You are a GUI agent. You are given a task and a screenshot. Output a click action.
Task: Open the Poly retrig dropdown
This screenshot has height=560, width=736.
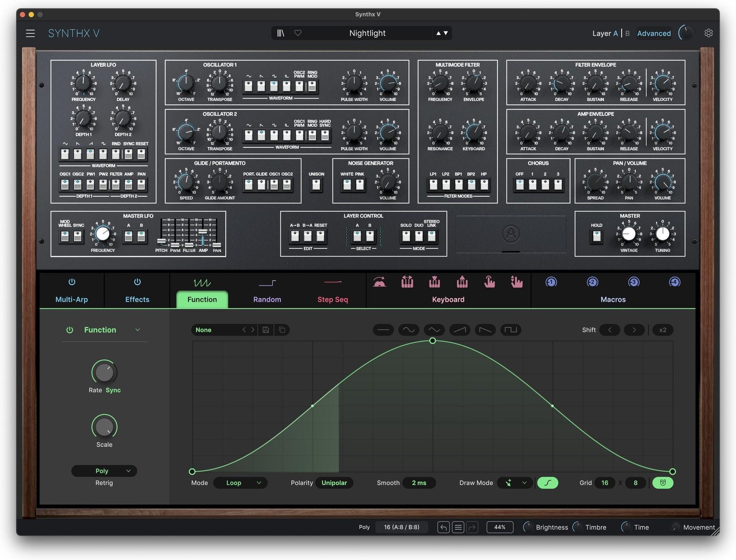point(104,471)
